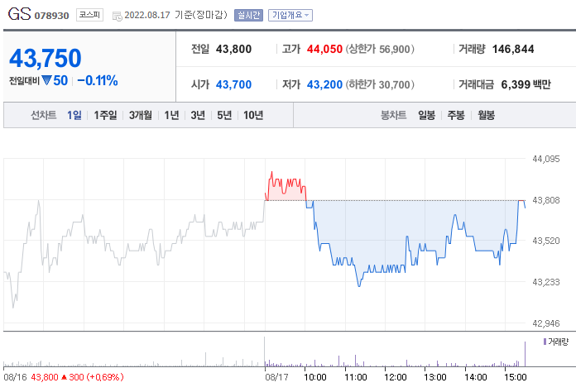The width and height of the screenshot is (576, 392).
Task: Click the blue down-triangle change indicator
Action: tap(46, 80)
